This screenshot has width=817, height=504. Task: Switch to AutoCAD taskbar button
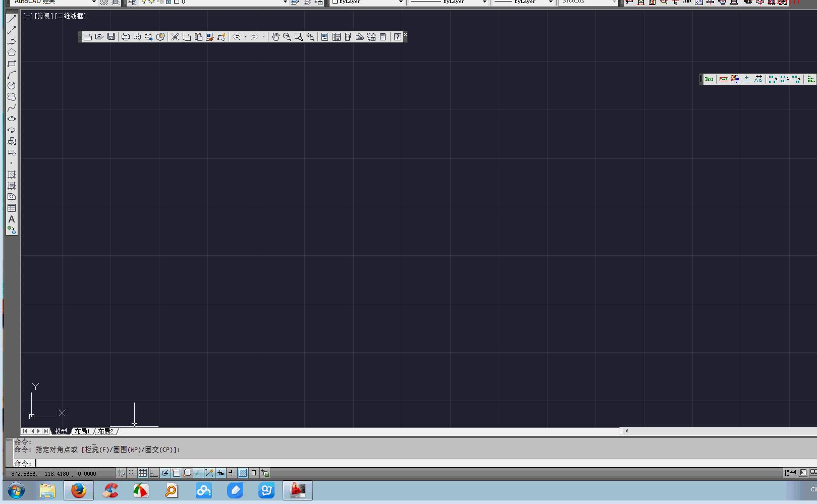coord(298,491)
